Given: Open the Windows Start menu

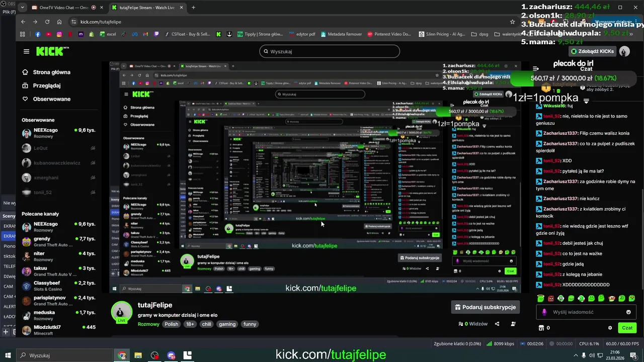Looking at the screenshot, I should click(x=8, y=355).
